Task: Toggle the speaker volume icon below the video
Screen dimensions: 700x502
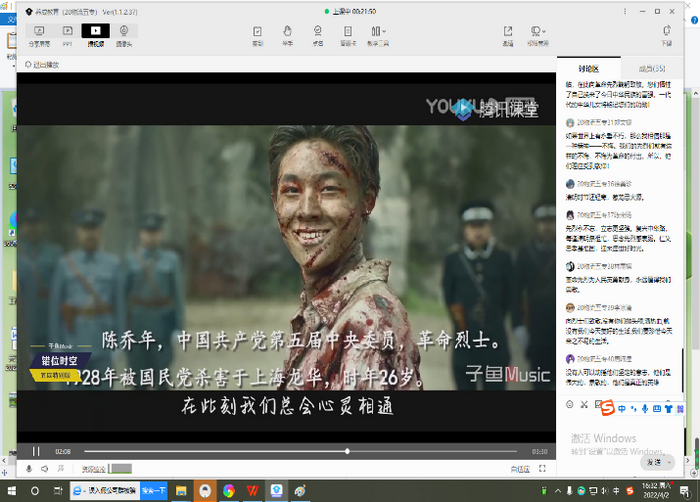Action: click(x=45, y=468)
